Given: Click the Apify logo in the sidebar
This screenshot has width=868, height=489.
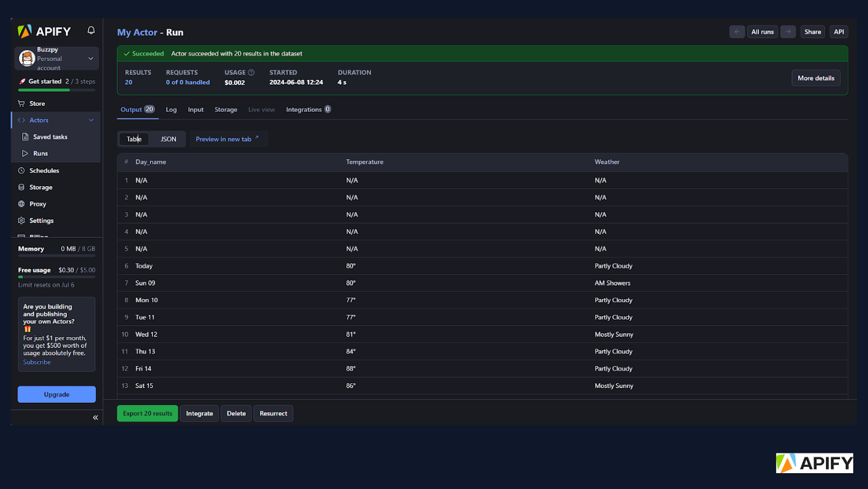Looking at the screenshot, I should pos(44,31).
